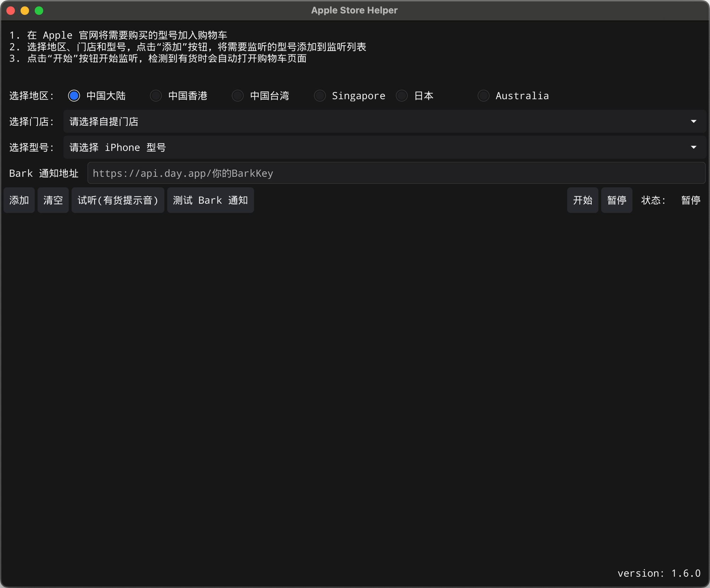The width and height of the screenshot is (710, 588).
Task: Select the 中国台湾 region radio button
Action: (238, 96)
